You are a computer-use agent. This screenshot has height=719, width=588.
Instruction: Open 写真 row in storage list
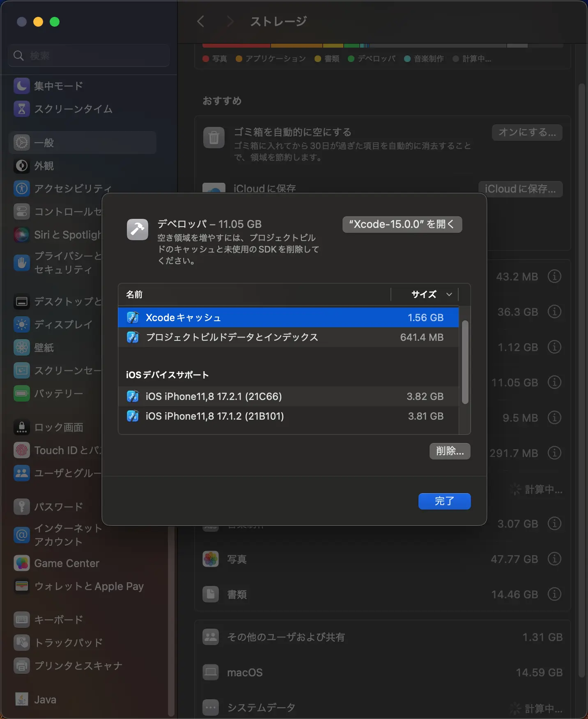click(x=382, y=559)
